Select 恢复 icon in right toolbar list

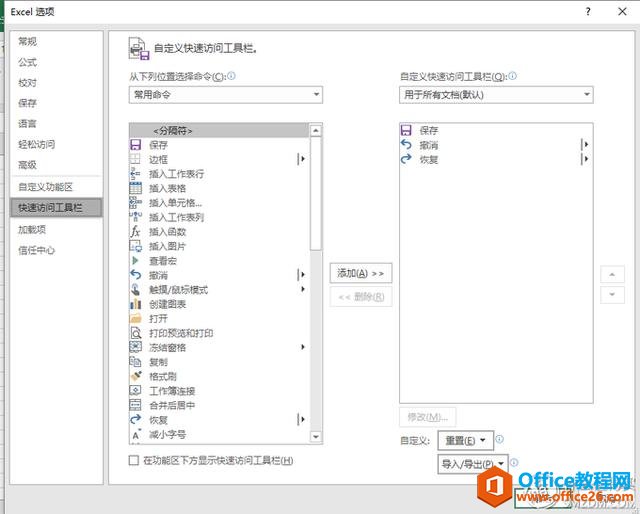(x=406, y=159)
